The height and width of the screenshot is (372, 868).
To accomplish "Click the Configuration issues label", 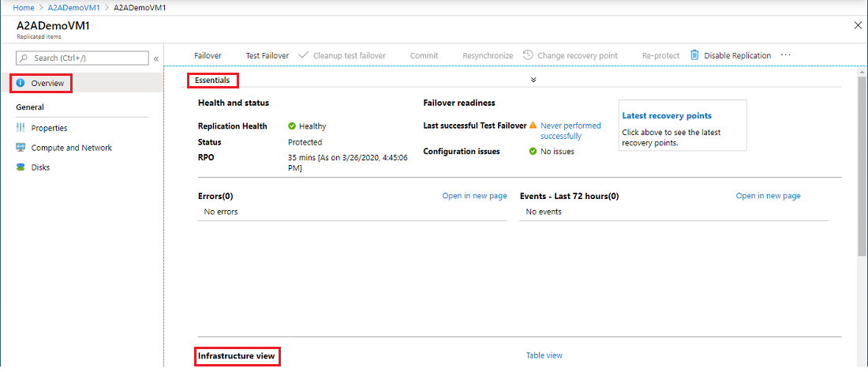I will coord(462,152).
